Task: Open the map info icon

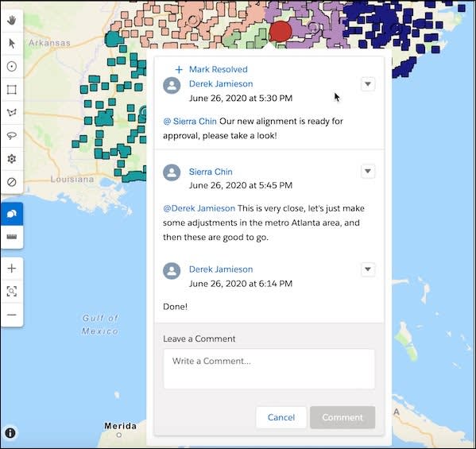Action: click(x=10, y=432)
